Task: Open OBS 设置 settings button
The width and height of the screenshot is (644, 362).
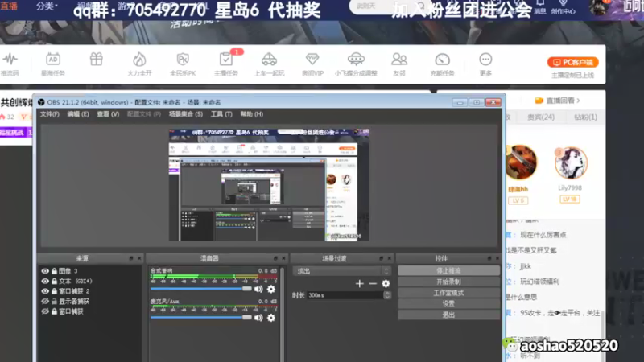Action: tap(448, 304)
